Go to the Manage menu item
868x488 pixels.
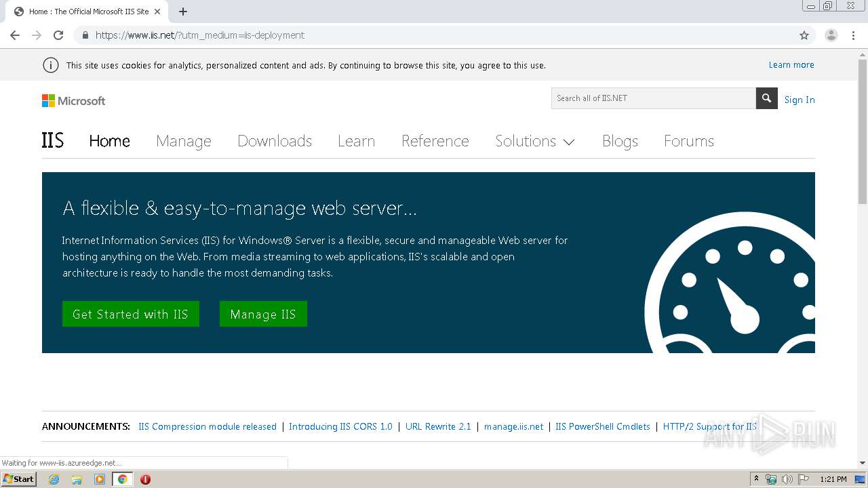[x=184, y=141]
